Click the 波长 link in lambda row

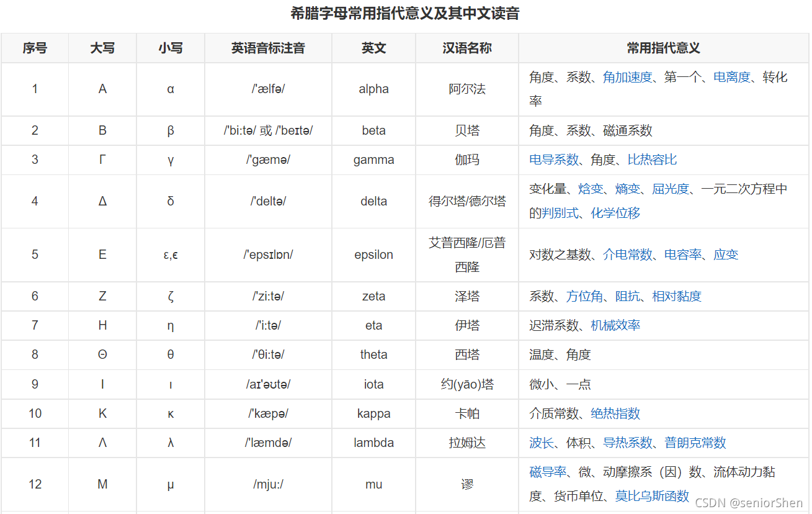542,443
